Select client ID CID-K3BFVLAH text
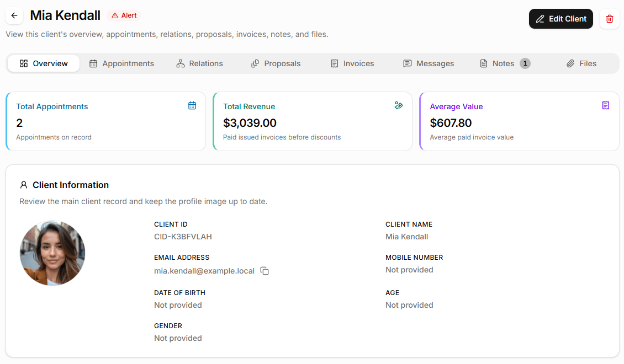Image resolution: width=624 pixels, height=364 pixels. pyautogui.click(x=183, y=237)
